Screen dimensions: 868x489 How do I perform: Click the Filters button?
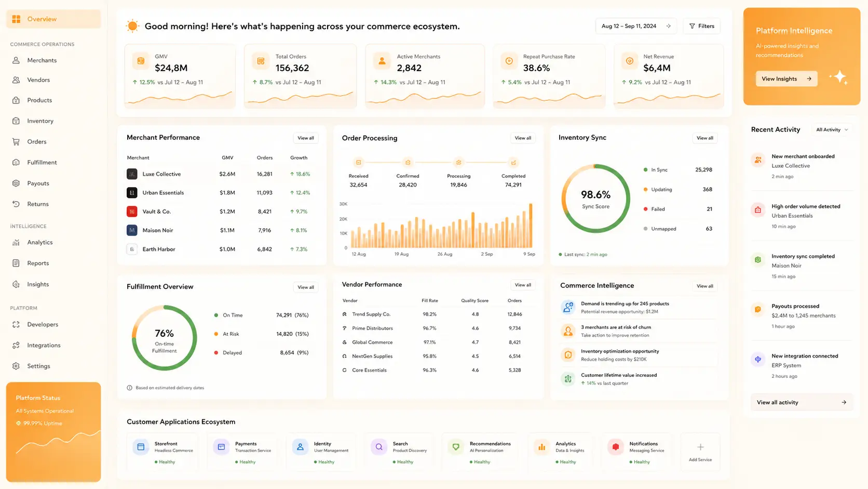702,26
